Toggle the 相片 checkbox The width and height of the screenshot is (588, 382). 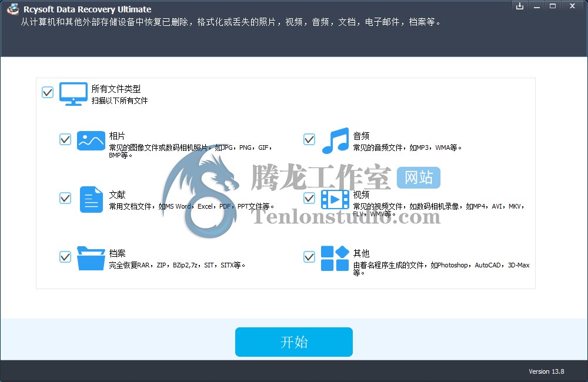pos(65,139)
